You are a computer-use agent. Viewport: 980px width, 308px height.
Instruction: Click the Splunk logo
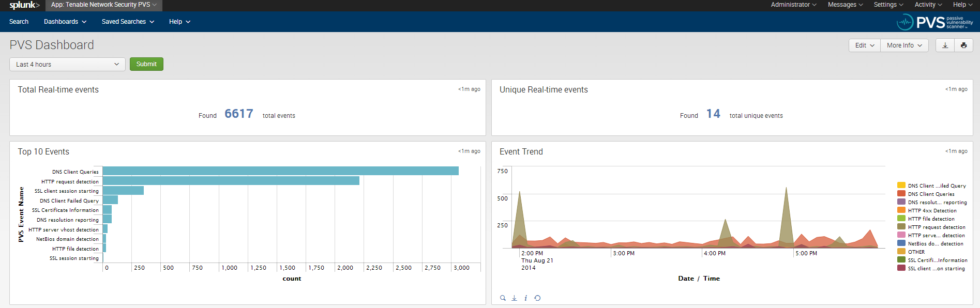(24, 5)
